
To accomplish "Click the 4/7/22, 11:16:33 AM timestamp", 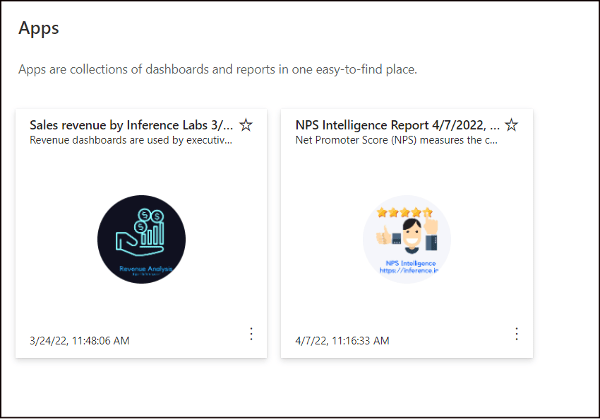I will [x=342, y=341].
